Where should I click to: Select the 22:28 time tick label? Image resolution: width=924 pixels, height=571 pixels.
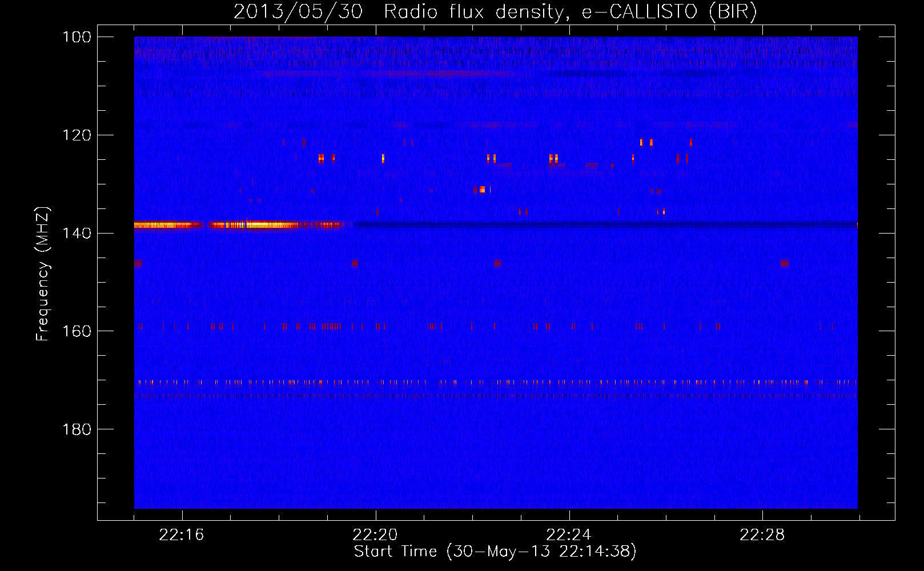(x=762, y=535)
